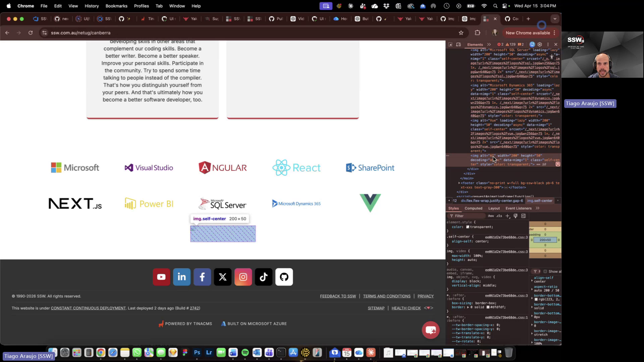Open SSW Facebook social icon
This screenshot has height=362, width=644.
coord(202,277)
